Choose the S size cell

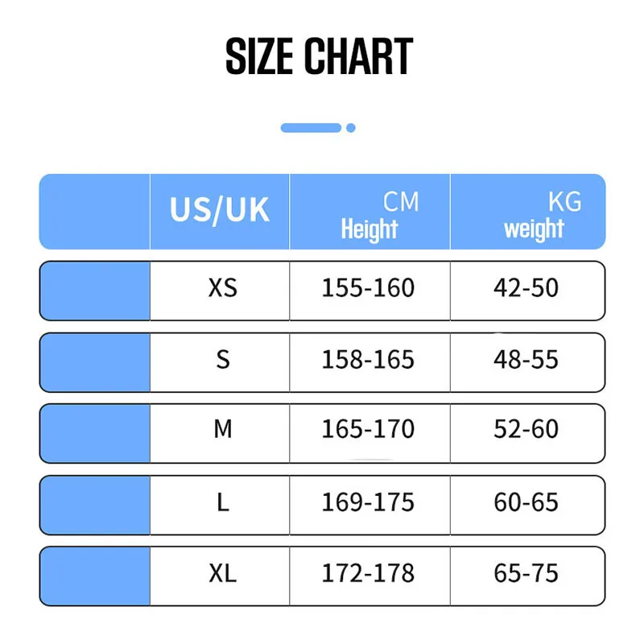coord(223,359)
